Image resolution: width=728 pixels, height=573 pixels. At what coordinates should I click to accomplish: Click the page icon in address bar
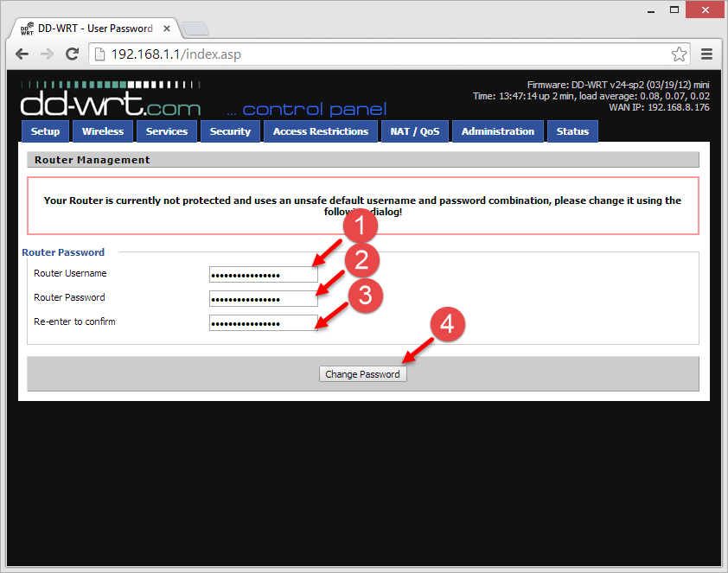click(x=99, y=54)
